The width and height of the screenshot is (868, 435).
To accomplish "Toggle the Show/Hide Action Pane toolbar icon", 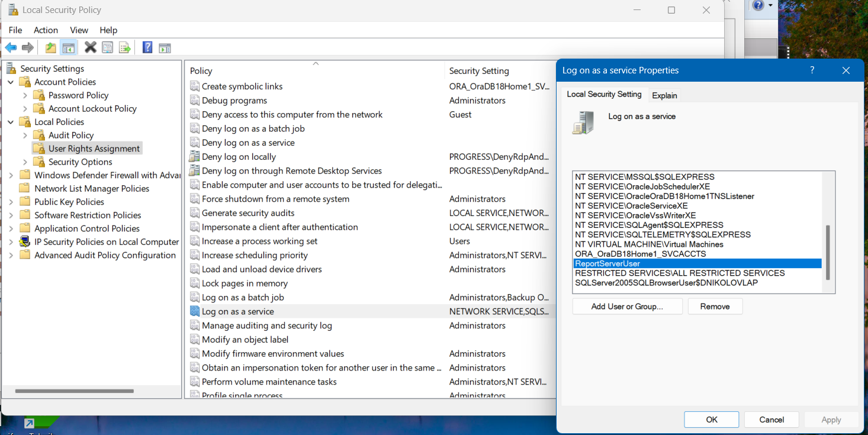I will tap(165, 48).
